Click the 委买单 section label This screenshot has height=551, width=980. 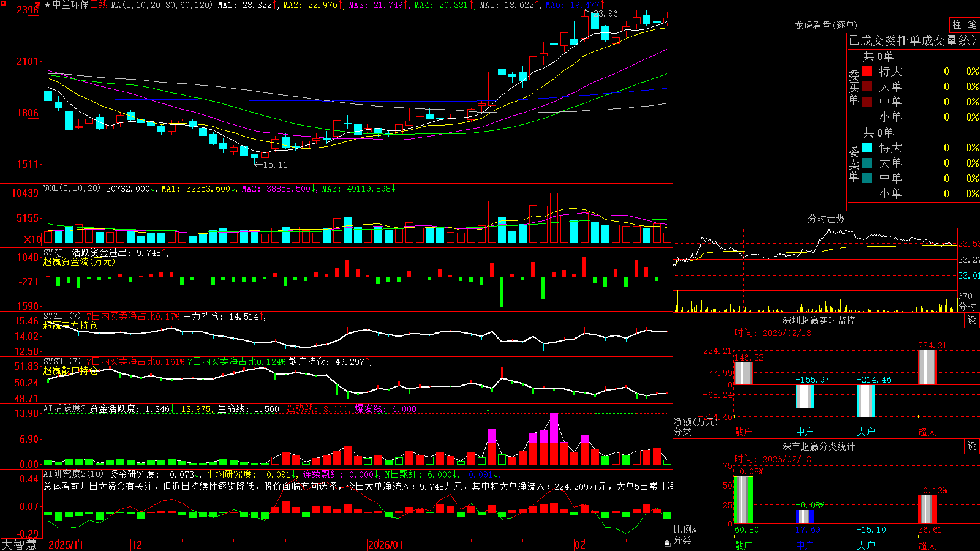point(854,87)
